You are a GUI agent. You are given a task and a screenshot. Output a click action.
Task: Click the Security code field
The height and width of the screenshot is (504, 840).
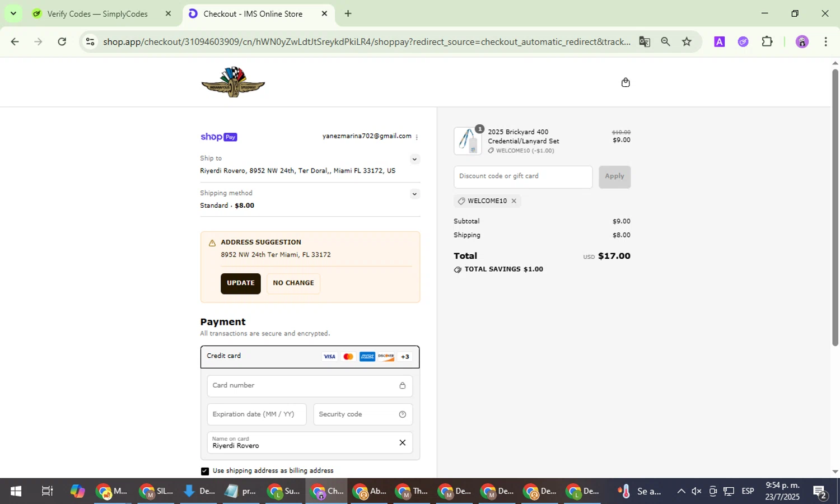pyautogui.click(x=363, y=414)
